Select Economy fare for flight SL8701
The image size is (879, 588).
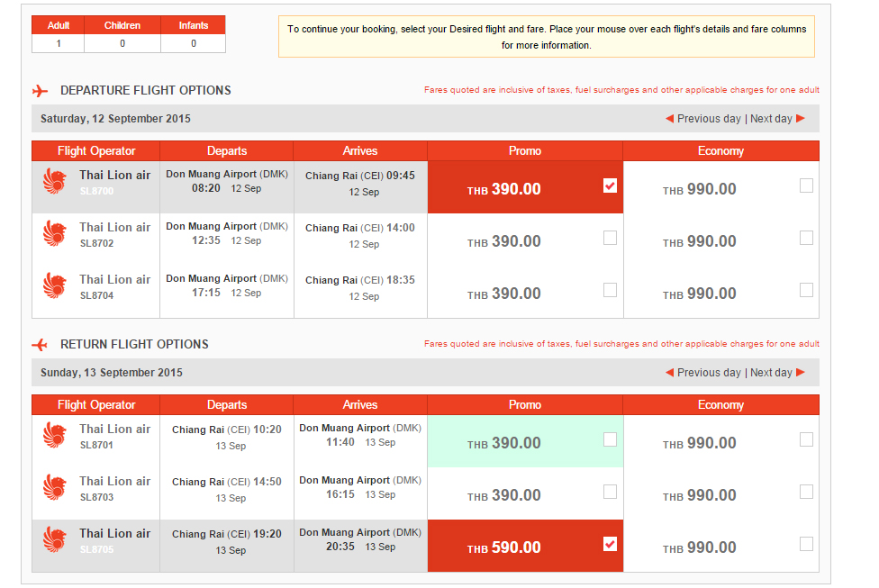point(806,439)
